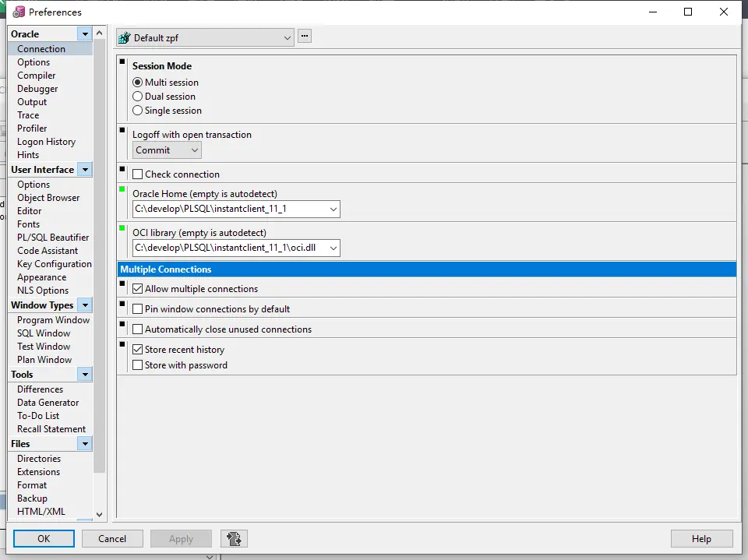Open Object Browser preferences

pos(48,198)
